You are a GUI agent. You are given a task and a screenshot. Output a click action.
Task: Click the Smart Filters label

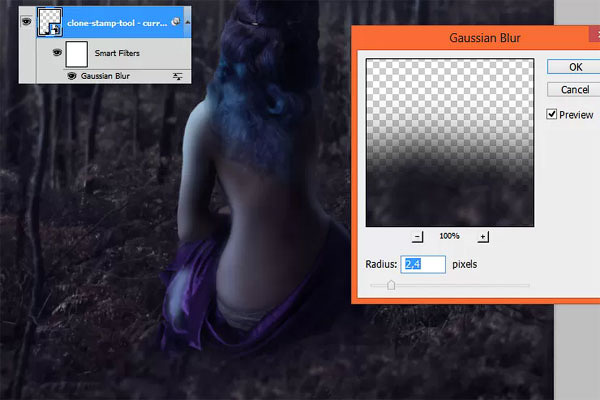(x=117, y=53)
